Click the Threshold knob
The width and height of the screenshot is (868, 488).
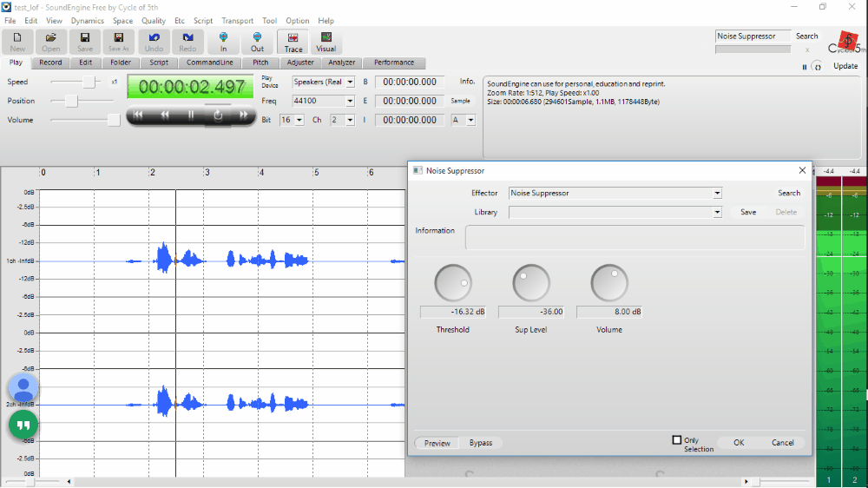[x=453, y=283]
